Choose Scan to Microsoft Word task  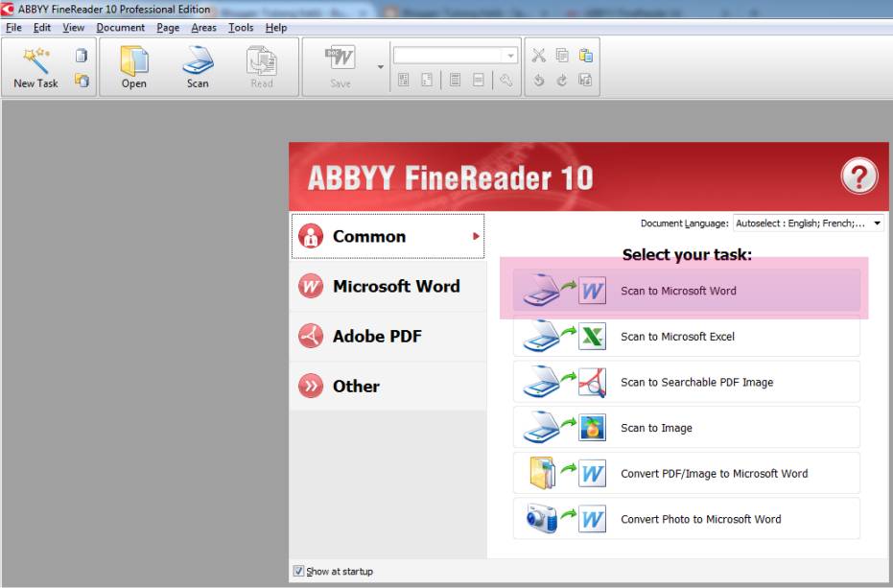tap(686, 291)
